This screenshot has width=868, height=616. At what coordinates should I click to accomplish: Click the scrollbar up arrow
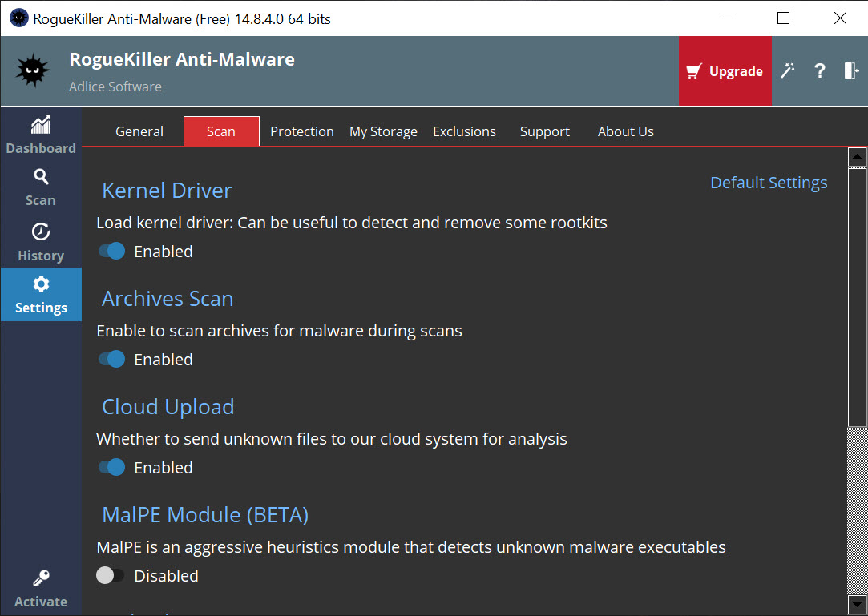pos(858,158)
